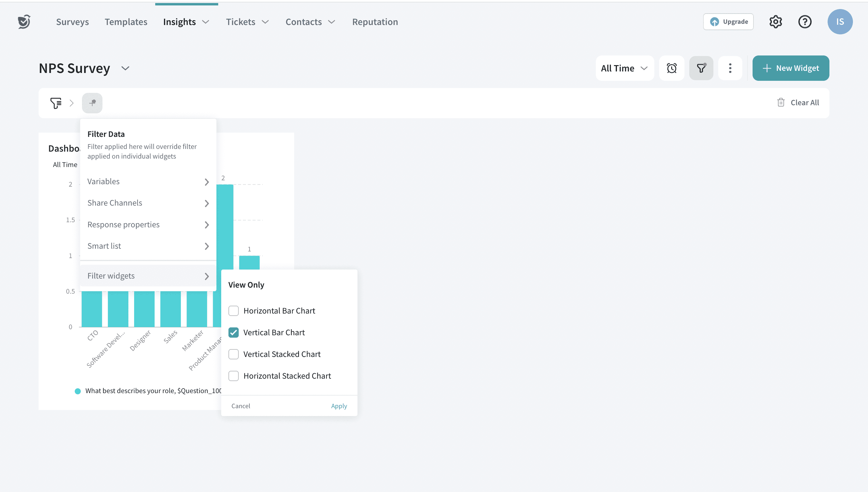The image size is (868, 492).
Task: Toggle the dashboard filter funnel icon
Action: [701, 68]
